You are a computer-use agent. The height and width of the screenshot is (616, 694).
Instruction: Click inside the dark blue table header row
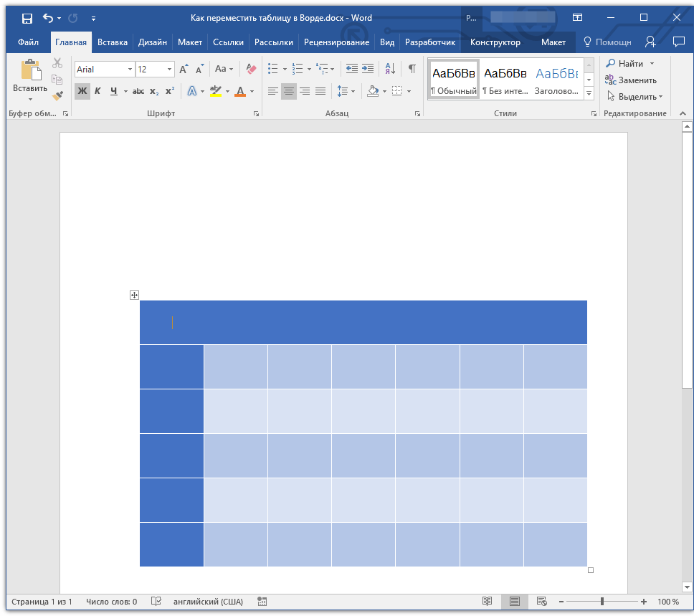[363, 323]
